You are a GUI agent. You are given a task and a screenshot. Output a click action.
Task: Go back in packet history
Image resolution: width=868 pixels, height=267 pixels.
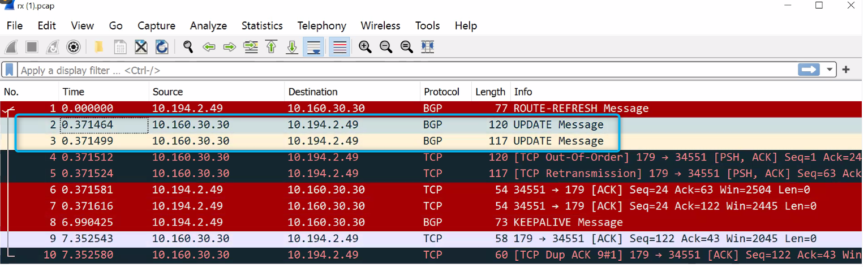pyautogui.click(x=209, y=47)
